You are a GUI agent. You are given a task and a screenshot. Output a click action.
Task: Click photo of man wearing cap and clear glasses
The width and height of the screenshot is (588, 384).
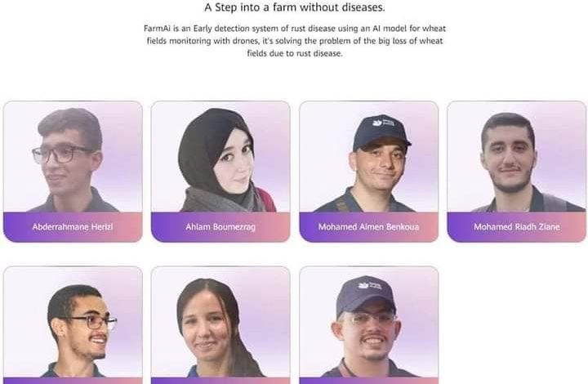(x=368, y=322)
